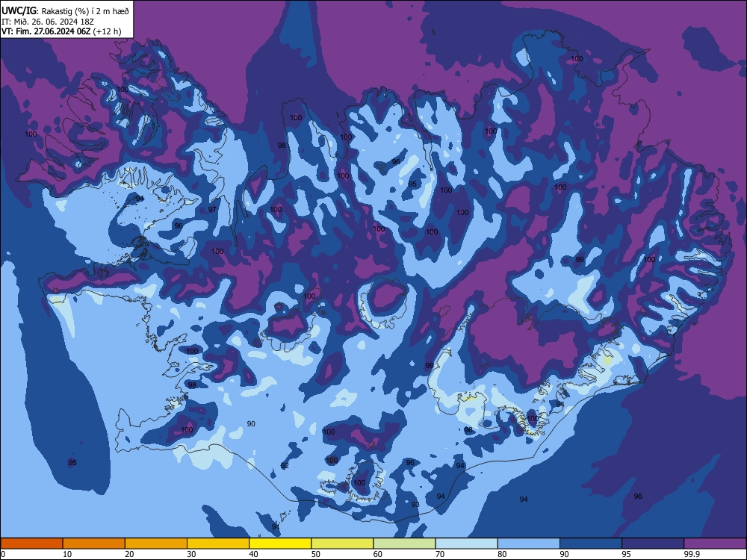Click the "70" legend scale label
The image size is (747, 560).
pos(440,554)
